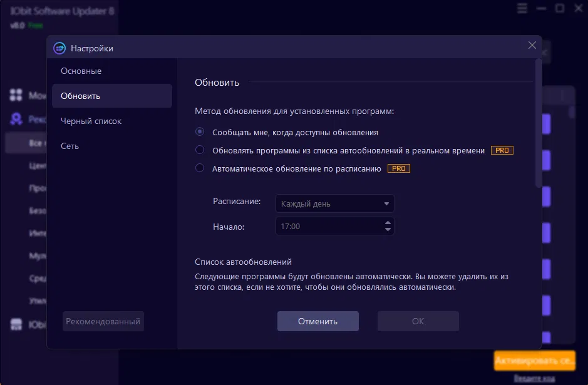Click the PRO badge next to real-time update
Image resolution: width=588 pixels, height=385 pixels.
point(502,150)
